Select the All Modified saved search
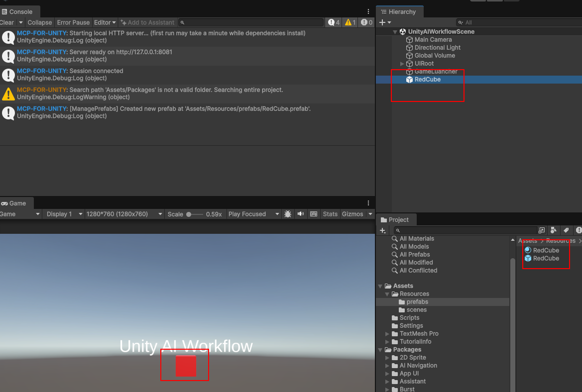The height and width of the screenshot is (392, 582). (x=416, y=263)
